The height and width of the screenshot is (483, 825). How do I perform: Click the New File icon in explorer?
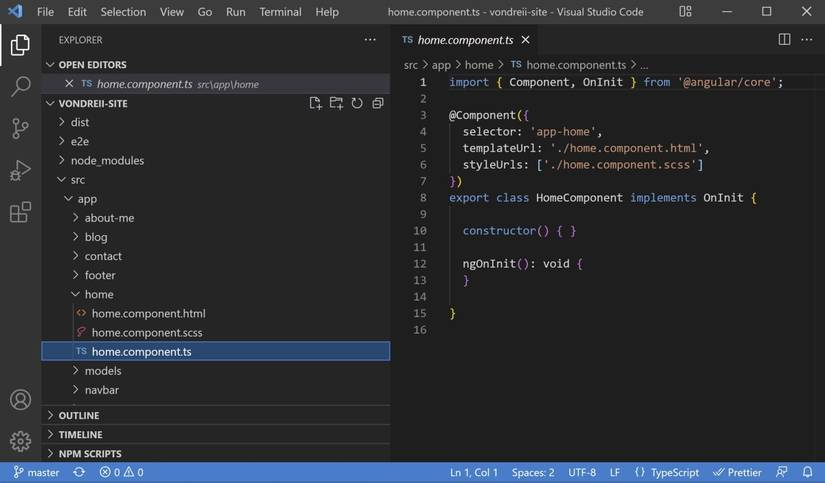coord(315,103)
